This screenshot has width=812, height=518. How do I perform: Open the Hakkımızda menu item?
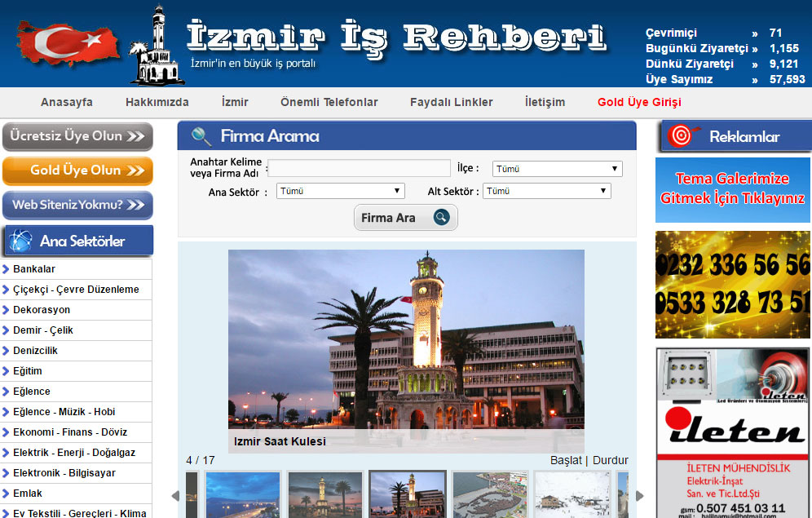coord(157,102)
